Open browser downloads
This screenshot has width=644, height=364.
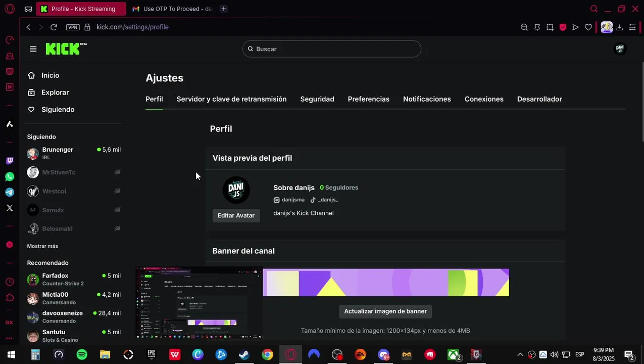[x=620, y=27]
